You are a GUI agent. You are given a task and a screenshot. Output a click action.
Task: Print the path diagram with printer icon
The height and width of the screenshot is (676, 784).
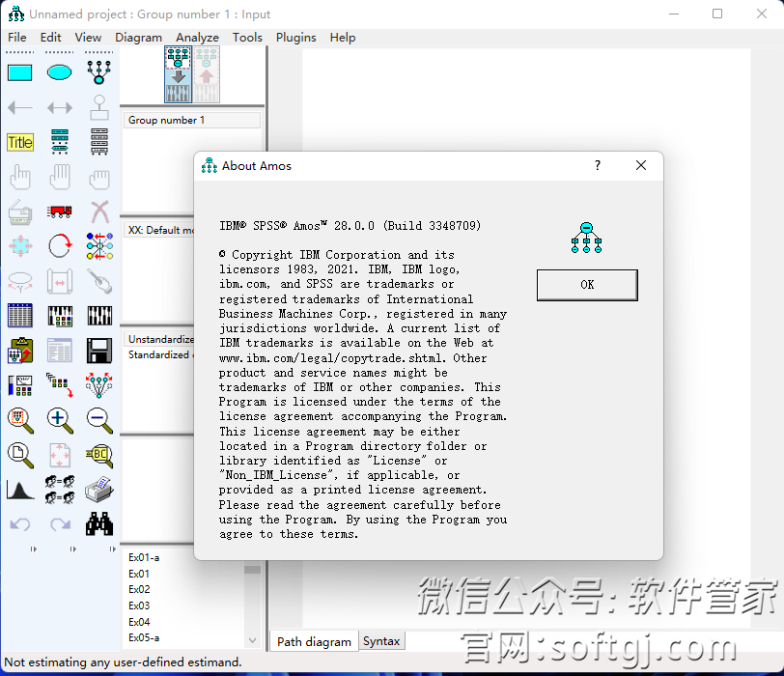coord(99,490)
